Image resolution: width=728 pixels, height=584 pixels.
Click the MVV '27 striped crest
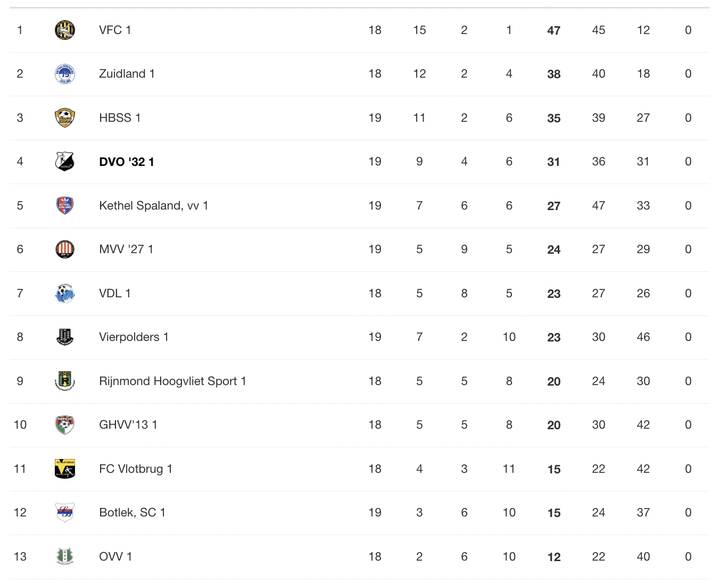[x=65, y=249]
